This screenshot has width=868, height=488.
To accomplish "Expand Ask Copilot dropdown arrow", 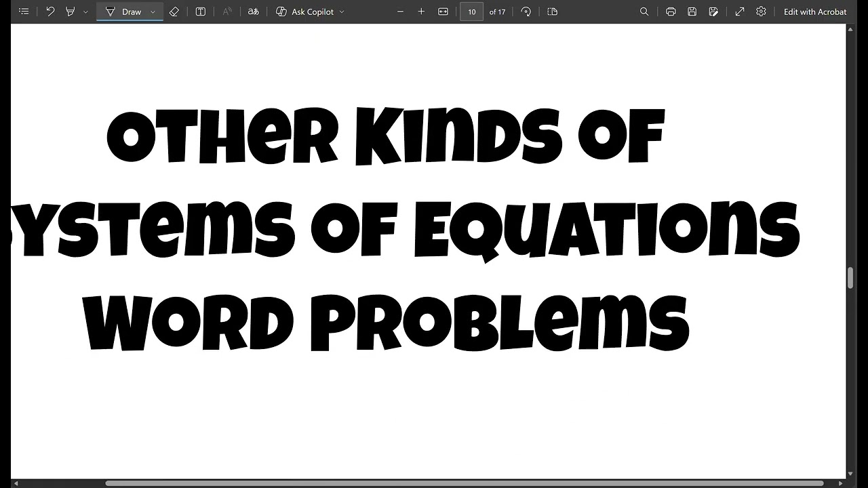I will [x=341, y=12].
